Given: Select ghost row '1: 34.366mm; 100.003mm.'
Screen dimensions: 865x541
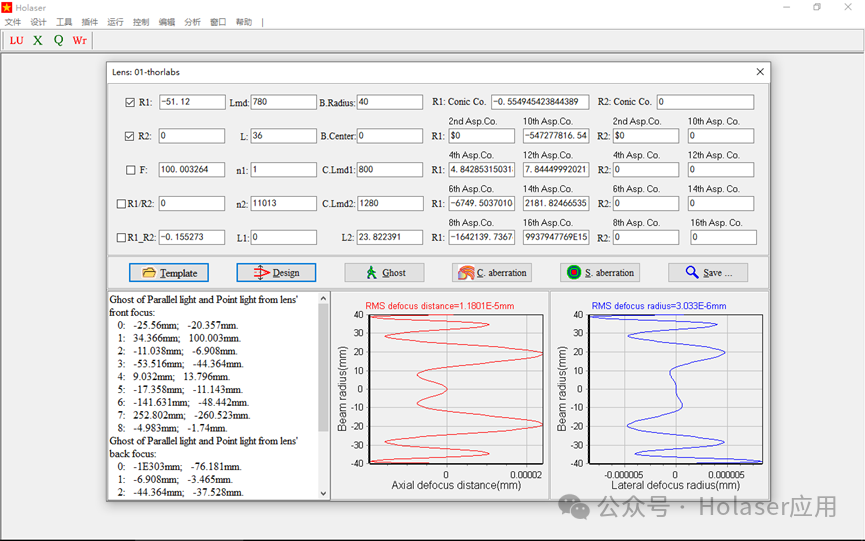Looking at the screenshot, I should click(x=179, y=338).
